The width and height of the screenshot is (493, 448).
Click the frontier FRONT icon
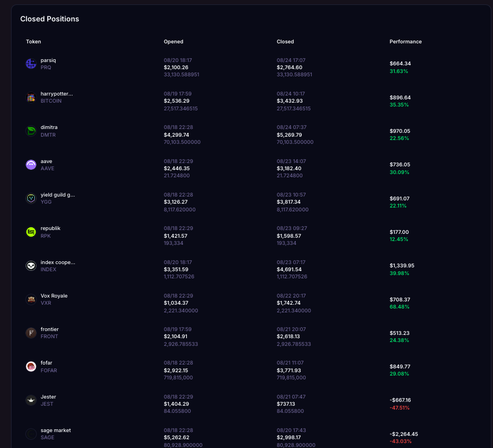[x=31, y=333]
